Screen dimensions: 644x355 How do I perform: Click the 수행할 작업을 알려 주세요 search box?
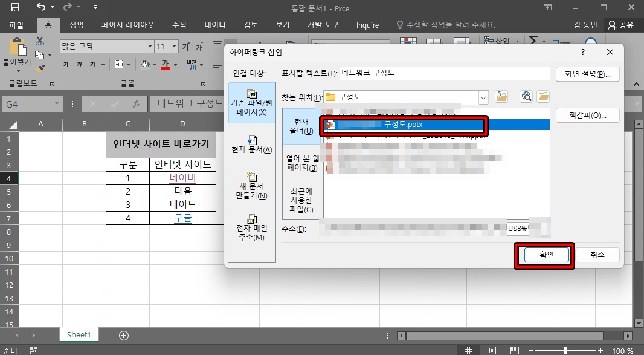(x=446, y=25)
